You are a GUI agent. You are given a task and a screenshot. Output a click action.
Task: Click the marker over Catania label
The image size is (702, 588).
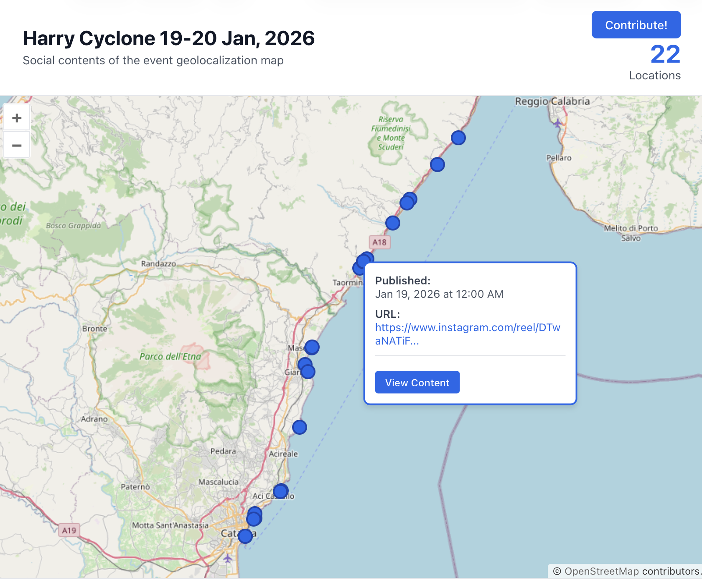[245, 536]
